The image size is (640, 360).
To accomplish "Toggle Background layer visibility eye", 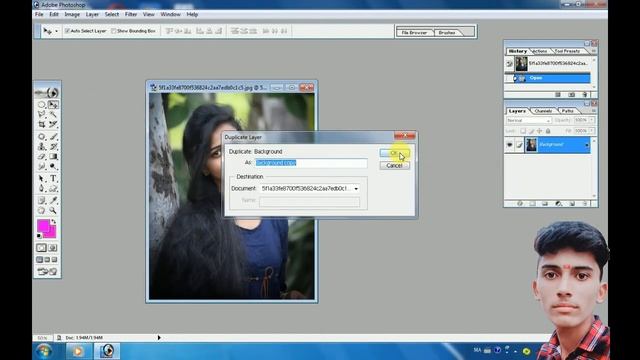I will tap(509, 145).
